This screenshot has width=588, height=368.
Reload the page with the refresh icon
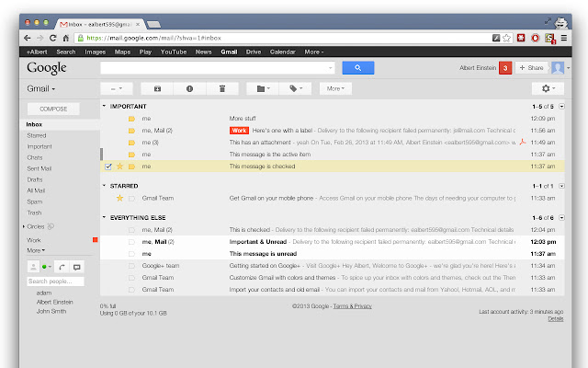point(53,38)
